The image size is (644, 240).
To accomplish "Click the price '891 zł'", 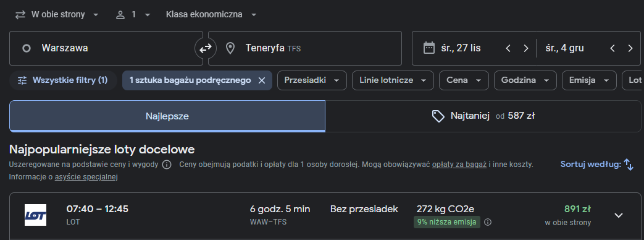I will (577, 209).
